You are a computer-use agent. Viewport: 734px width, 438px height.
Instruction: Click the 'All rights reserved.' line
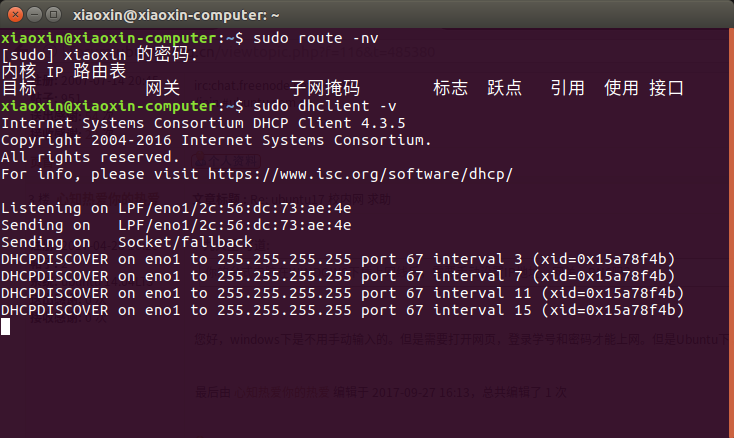click(90, 157)
